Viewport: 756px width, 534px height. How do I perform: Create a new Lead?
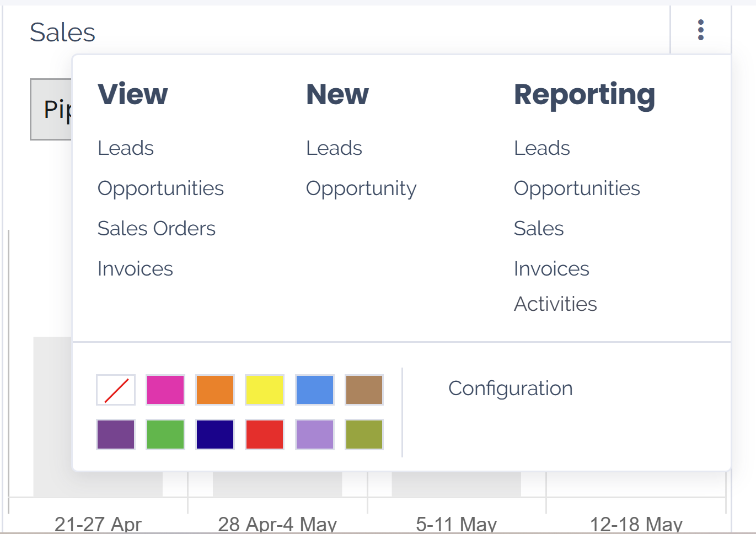(334, 148)
